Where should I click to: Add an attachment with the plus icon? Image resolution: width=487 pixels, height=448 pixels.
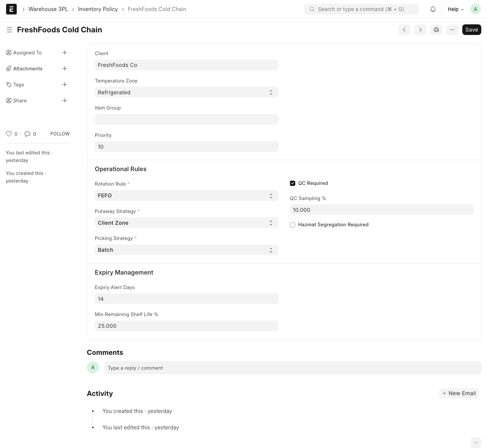[x=65, y=68]
